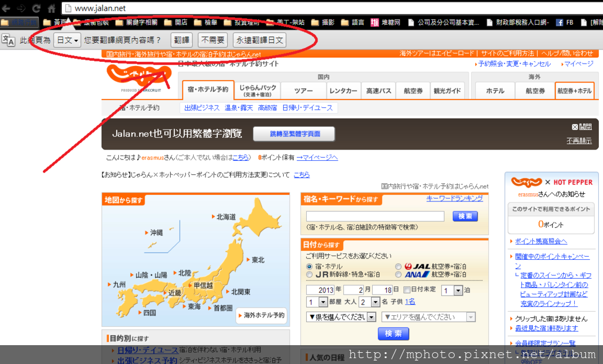The width and height of the screenshot is (603, 364).
Task: Open the Facebook FB bookmark
Action: (x=565, y=22)
